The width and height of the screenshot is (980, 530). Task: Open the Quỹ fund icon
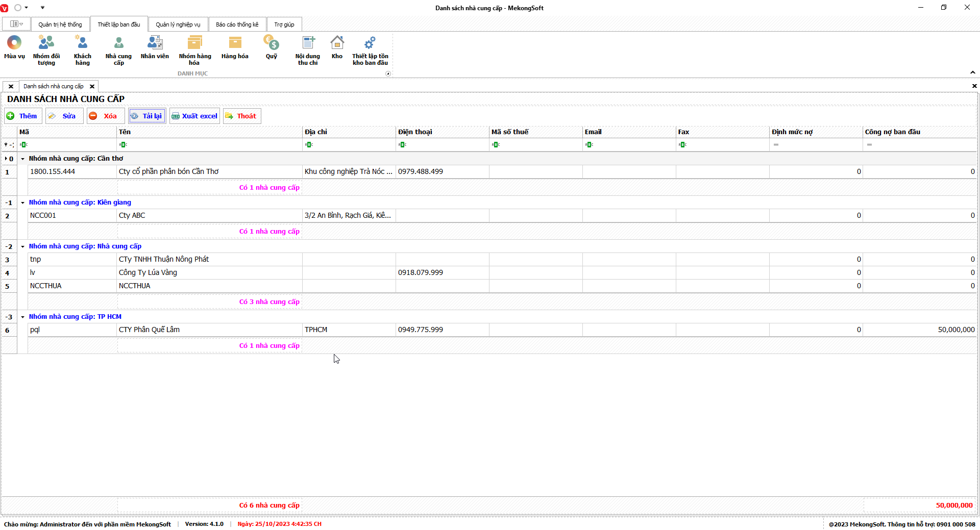coord(271,47)
